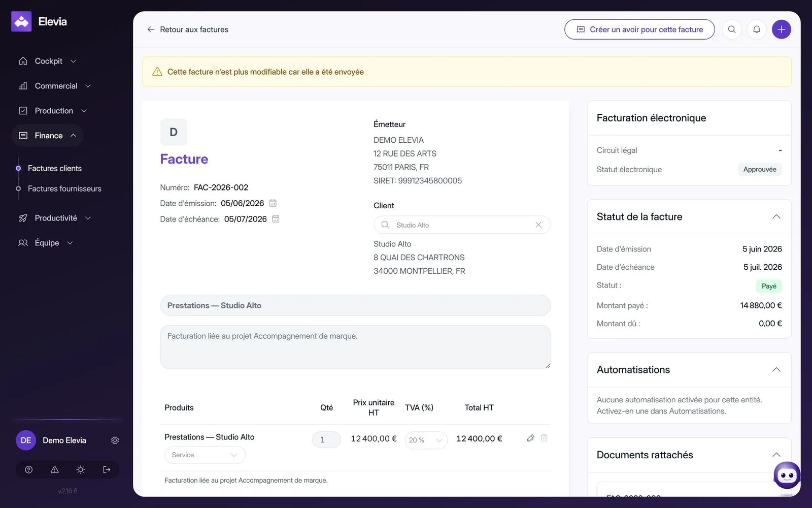Expand the Commercial menu
Image resolution: width=812 pixels, height=508 pixels.
(x=55, y=86)
